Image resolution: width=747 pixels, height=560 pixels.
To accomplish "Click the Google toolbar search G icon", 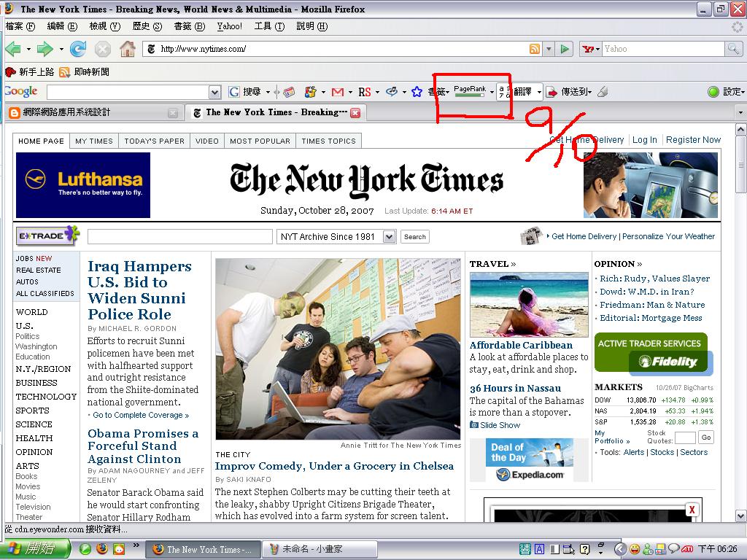I will (234, 92).
